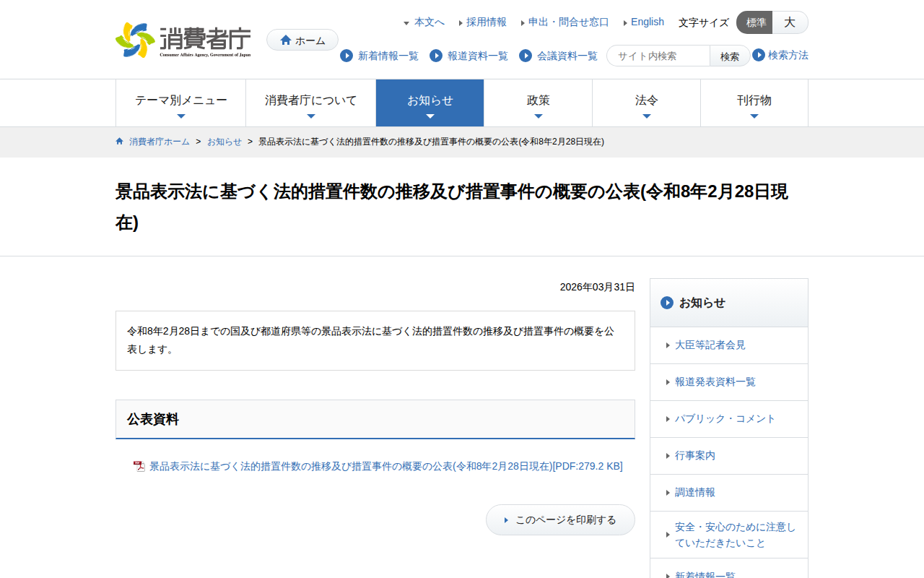Set text size to 標準

pos(755,22)
